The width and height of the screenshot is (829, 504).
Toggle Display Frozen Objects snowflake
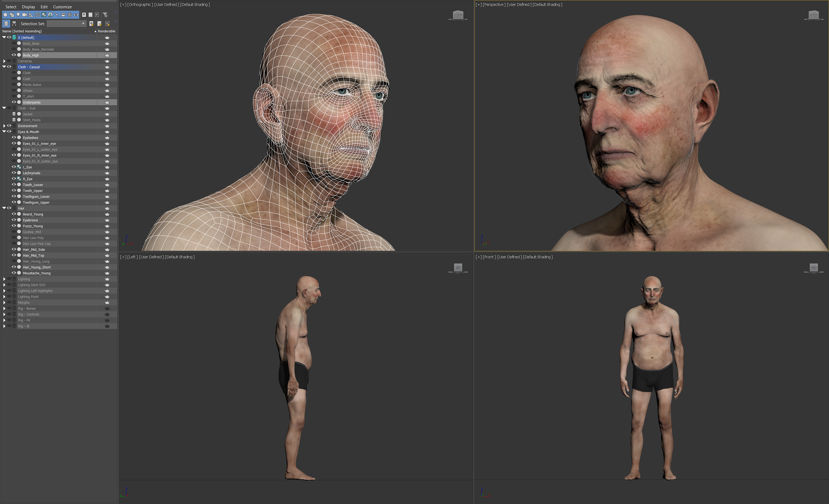pyautogui.click(x=69, y=15)
